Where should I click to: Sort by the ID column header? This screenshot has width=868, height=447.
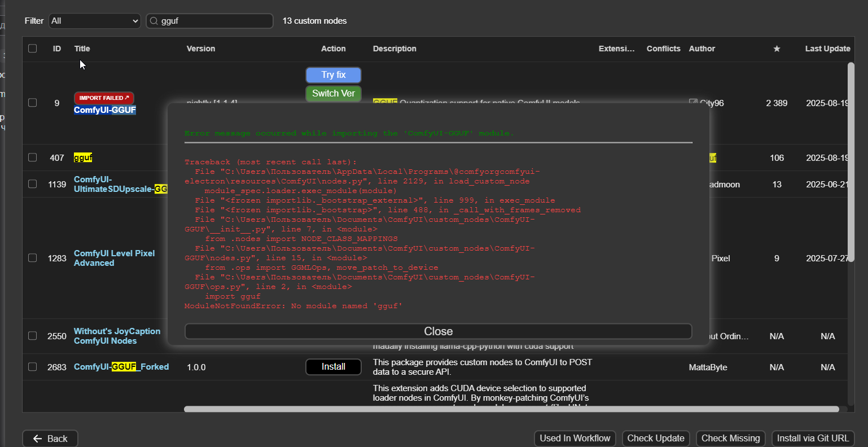(57, 49)
